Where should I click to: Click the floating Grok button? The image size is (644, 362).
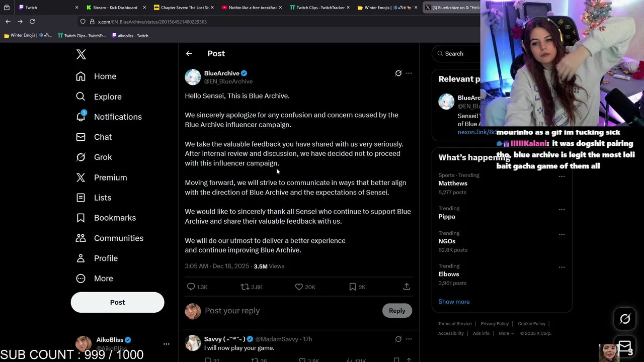[x=625, y=319]
